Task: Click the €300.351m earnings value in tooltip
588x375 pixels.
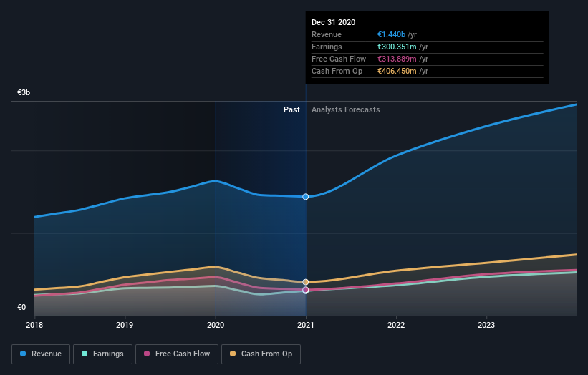Action: [x=397, y=47]
